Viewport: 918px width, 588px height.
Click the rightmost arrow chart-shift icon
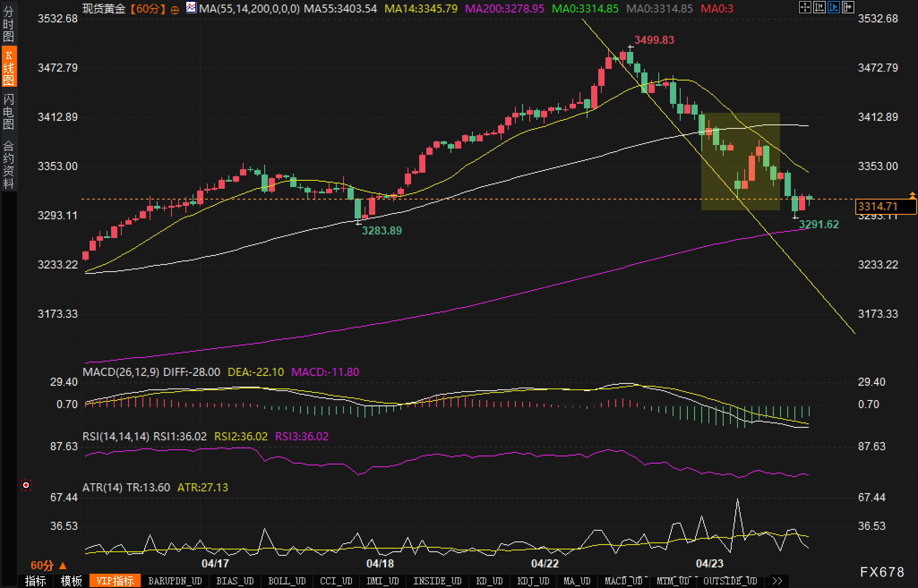848,7
